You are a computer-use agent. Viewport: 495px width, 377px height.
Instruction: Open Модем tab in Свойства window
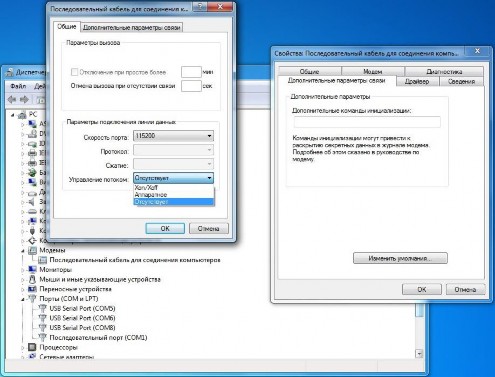point(373,71)
